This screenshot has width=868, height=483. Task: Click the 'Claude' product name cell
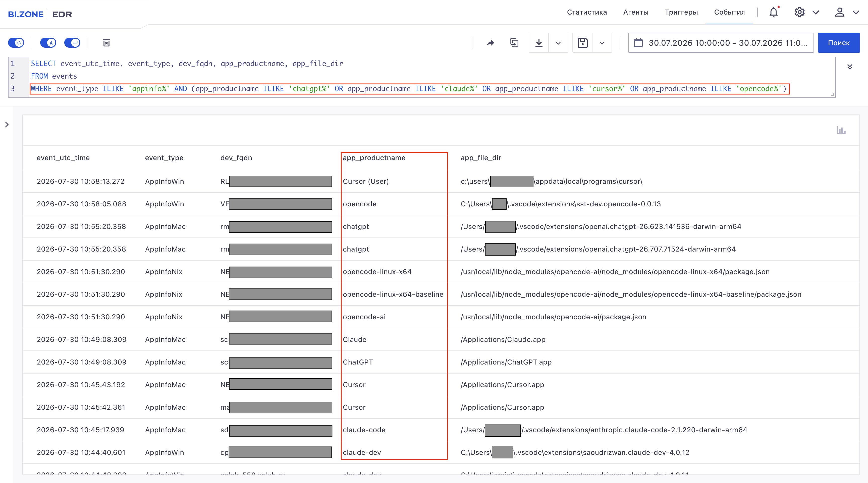pyautogui.click(x=354, y=339)
